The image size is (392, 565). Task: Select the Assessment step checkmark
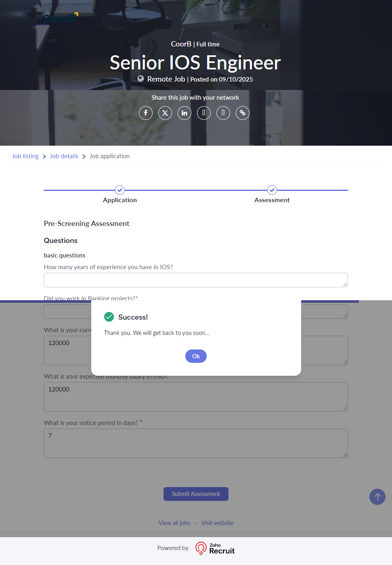(x=272, y=190)
